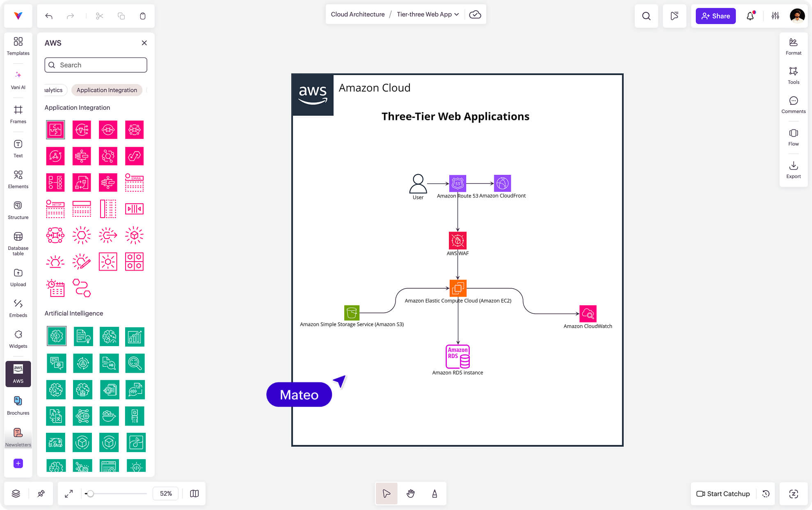Open the layers panel

pyautogui.click(x=16, y=494)
